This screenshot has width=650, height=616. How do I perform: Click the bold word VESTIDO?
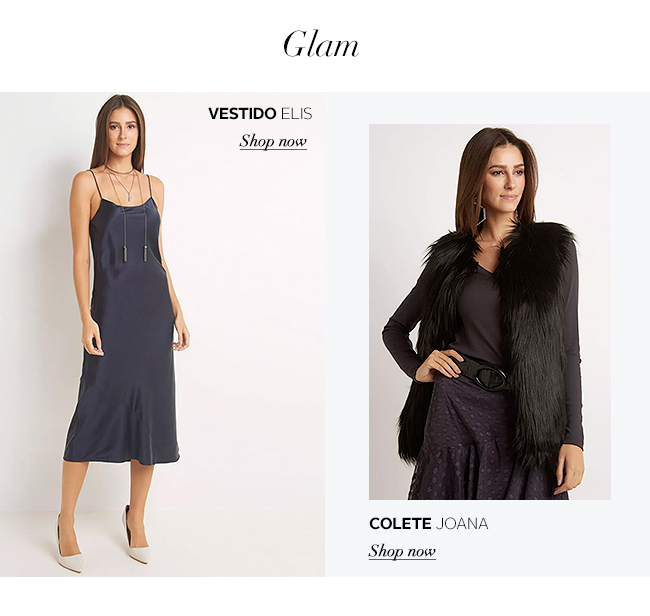pyautogui.click(x=242, y=114)
